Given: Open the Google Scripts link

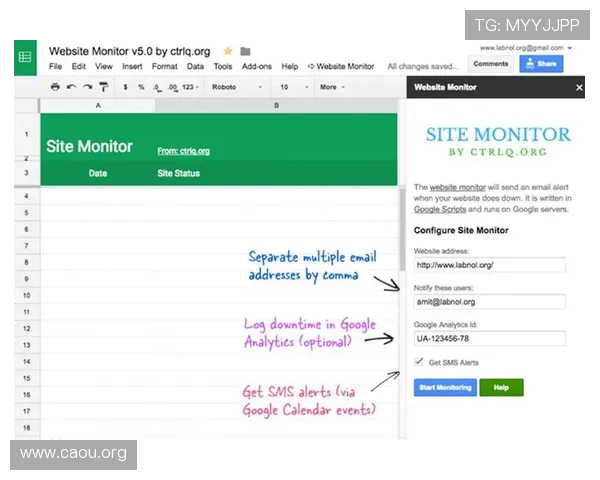Looking at the screenshot, I should [440, 209].
